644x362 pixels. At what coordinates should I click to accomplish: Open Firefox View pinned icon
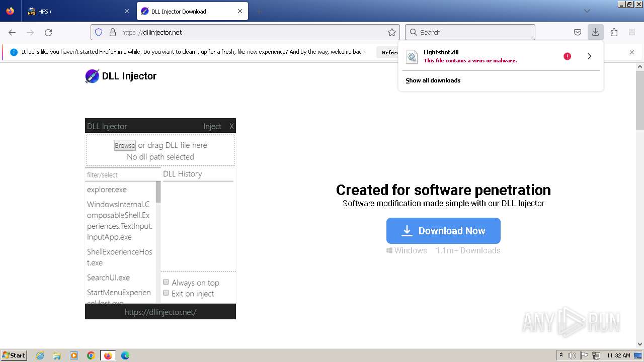pos(10,11)
